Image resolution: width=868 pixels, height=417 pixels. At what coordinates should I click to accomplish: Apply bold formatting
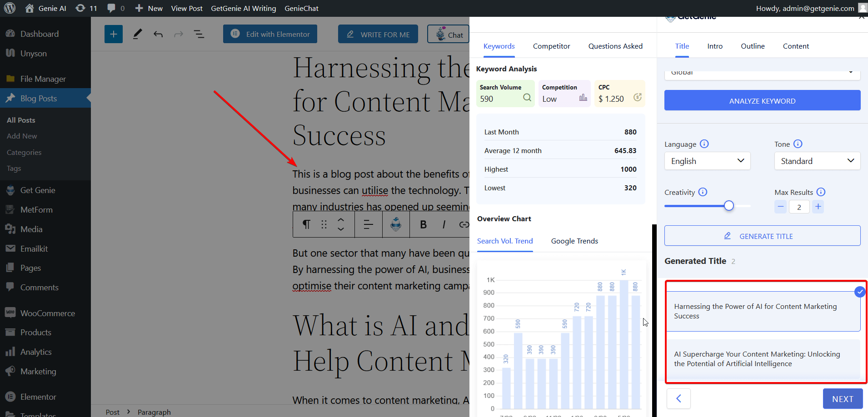coord(424,224)
